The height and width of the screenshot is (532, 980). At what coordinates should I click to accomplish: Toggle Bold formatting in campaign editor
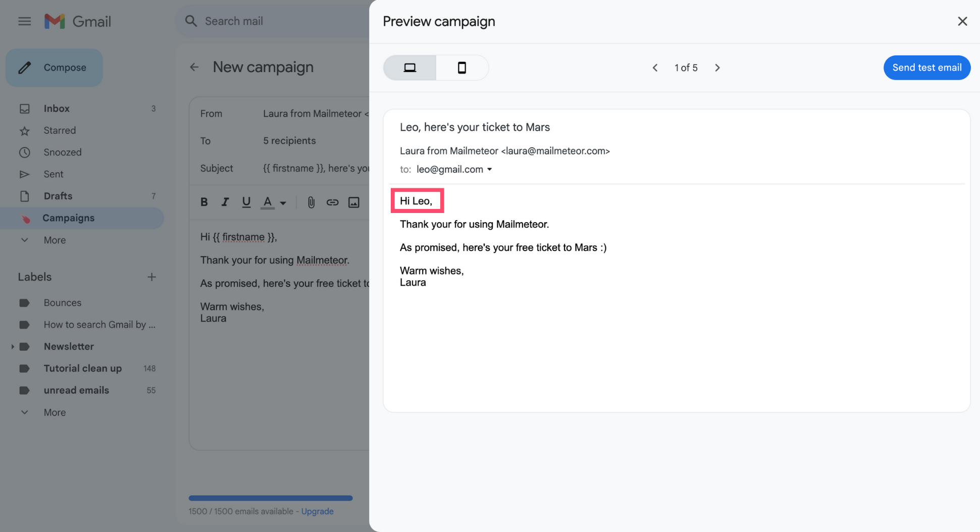[x=204, y=202]
